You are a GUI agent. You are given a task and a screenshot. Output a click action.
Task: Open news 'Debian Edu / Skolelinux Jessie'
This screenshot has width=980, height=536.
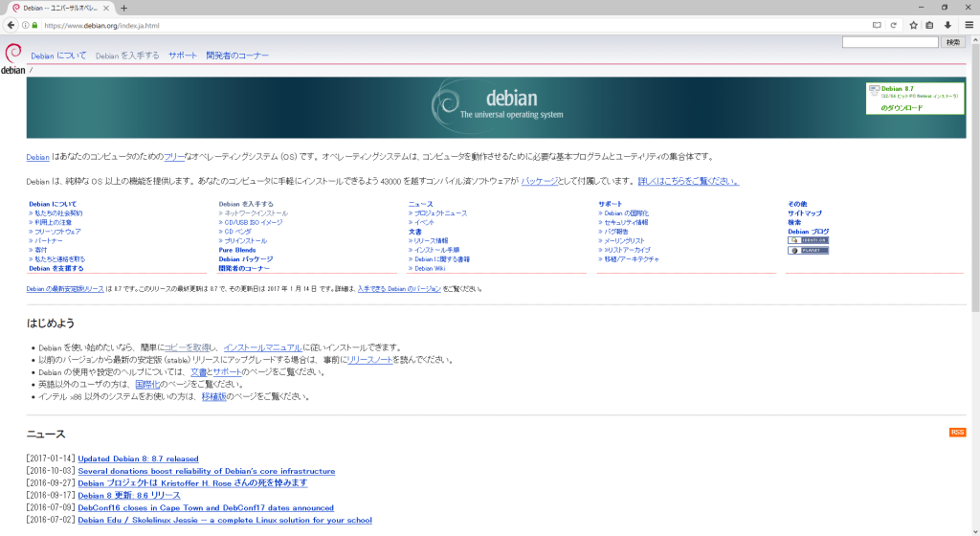225,520
